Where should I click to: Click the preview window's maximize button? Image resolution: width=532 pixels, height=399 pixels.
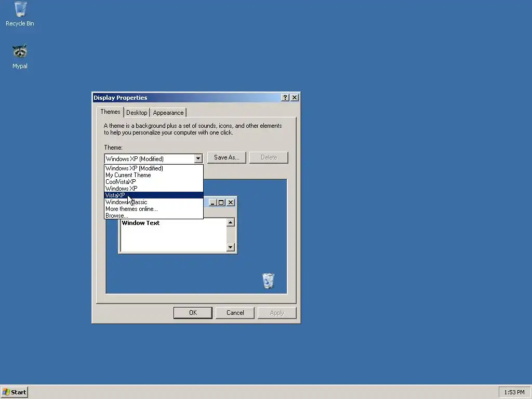click(221, 203)
